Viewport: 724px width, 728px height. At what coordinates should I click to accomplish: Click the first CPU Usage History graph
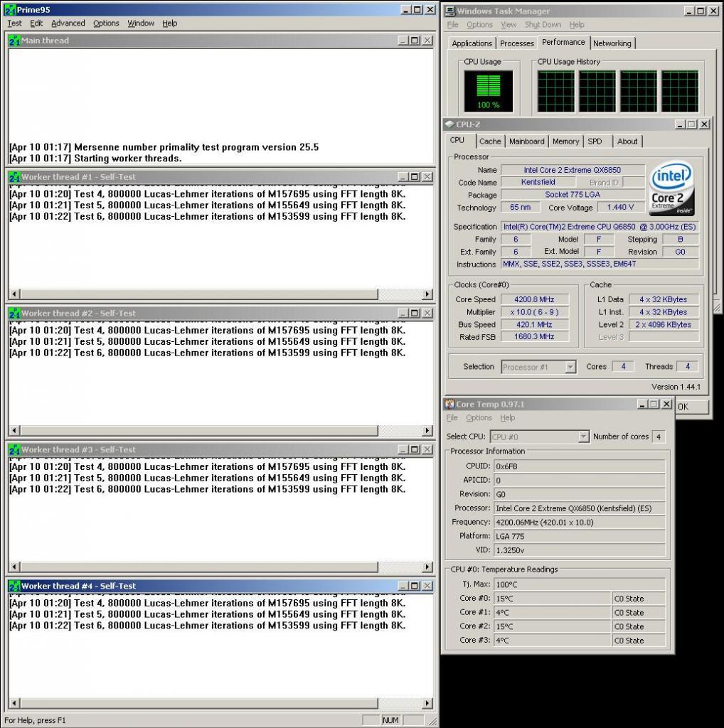[555, 91]
